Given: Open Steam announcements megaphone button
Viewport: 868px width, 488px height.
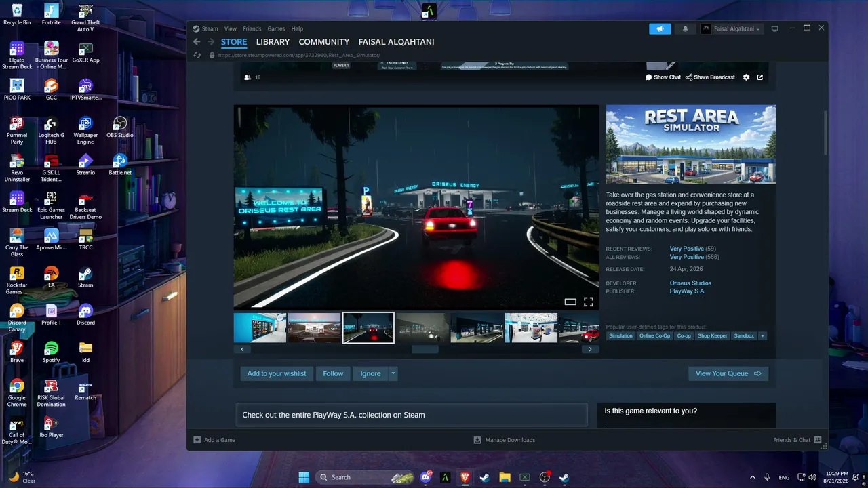Looking at the screenshot, I should [x=660, y=28].
